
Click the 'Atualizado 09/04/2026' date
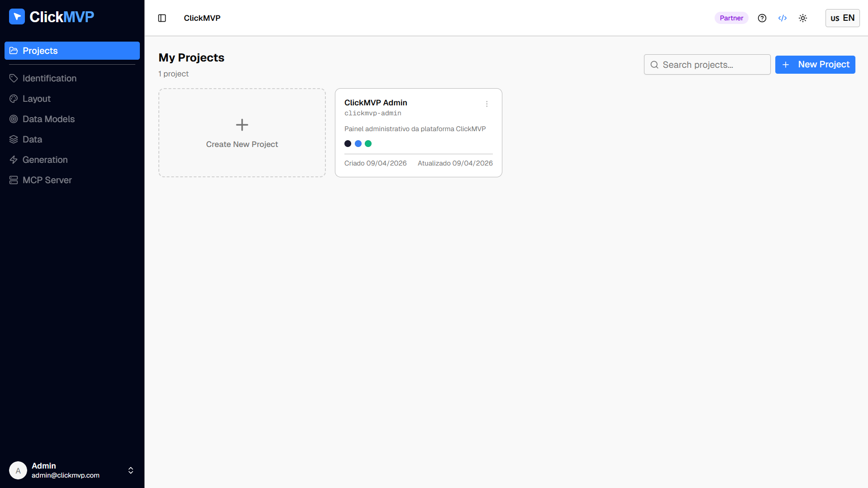click(x=455, y=163)
